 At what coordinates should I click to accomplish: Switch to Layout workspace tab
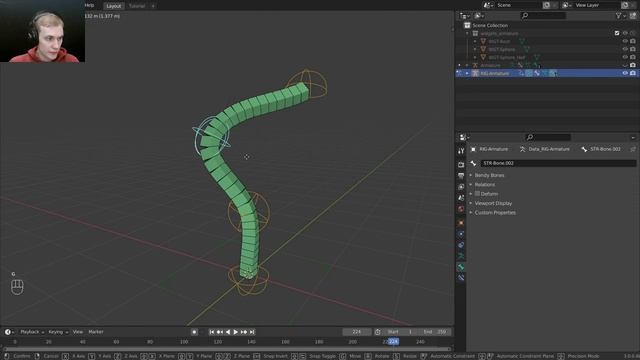pyautogui.click(x=113, y=6)
